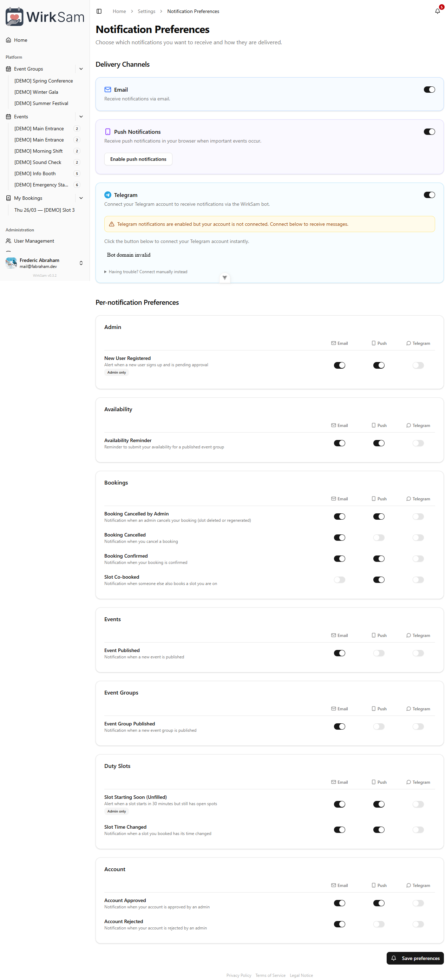Screen dimensions: 446x980
Task: Open Thu 26/03 [DEMO] Slot 3 booking
Action: point(45,210)
